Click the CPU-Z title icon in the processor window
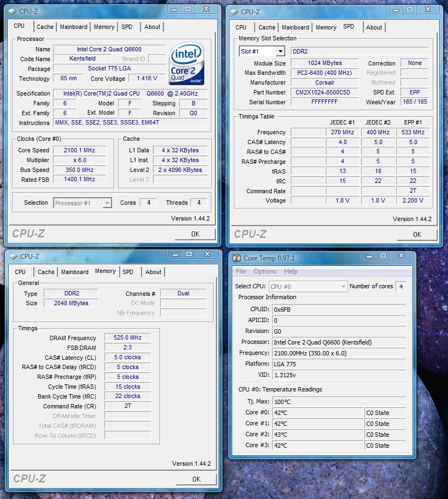 [13, 11]
